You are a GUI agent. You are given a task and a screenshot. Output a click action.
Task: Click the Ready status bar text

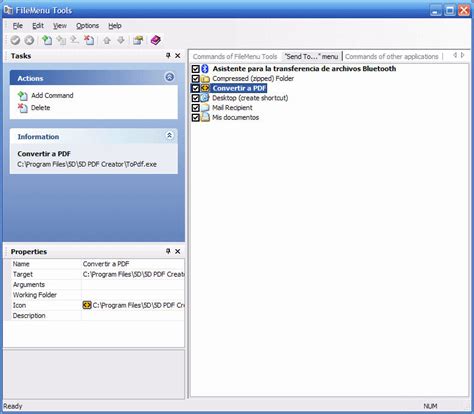[x=13, y=406]
